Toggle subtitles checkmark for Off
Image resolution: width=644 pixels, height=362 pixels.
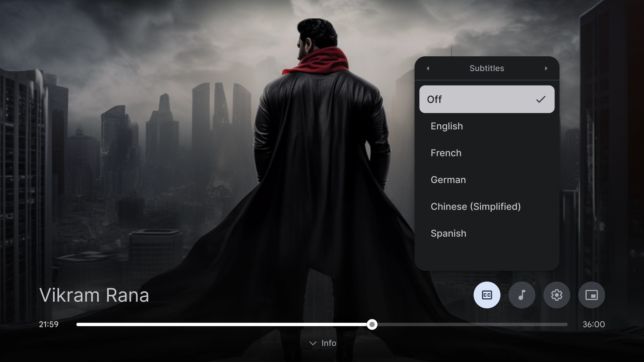[541, 99]
